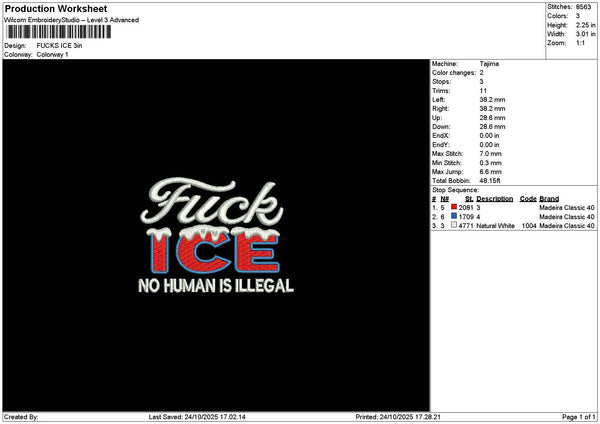Click the blue thread color swatch
600x424 pixels.
coord(454,216)
